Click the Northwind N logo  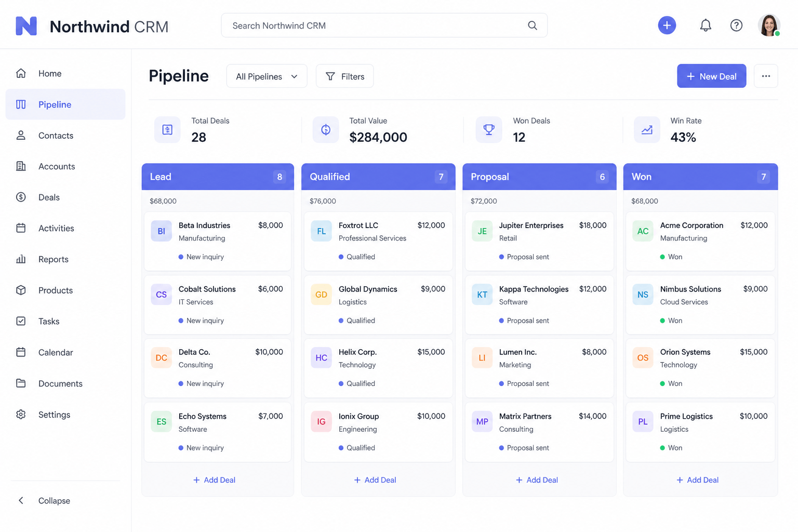(x=26, y=25)
